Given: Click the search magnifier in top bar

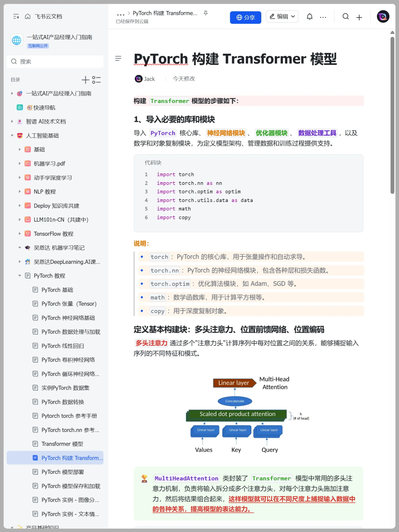Looking at the screenshot, I should pos(346,17).
